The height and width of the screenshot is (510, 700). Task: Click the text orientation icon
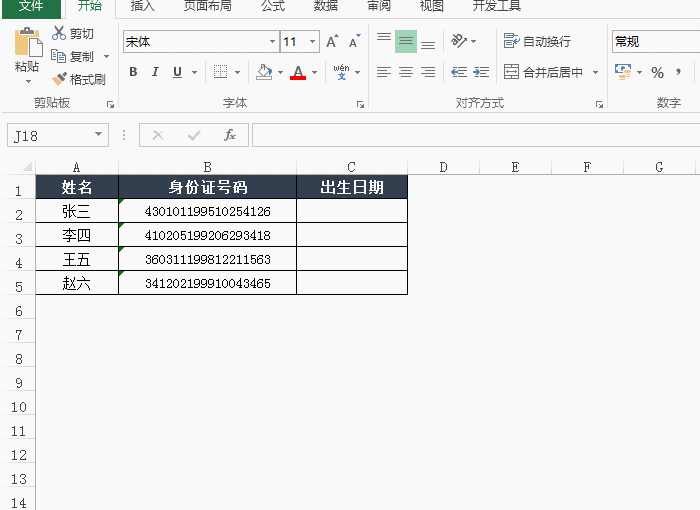click(458, 41)
